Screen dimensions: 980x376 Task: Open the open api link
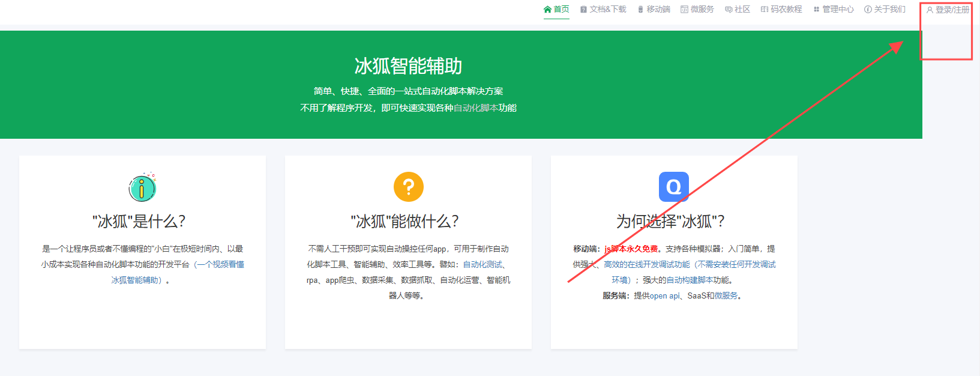(x=665, y=296)
